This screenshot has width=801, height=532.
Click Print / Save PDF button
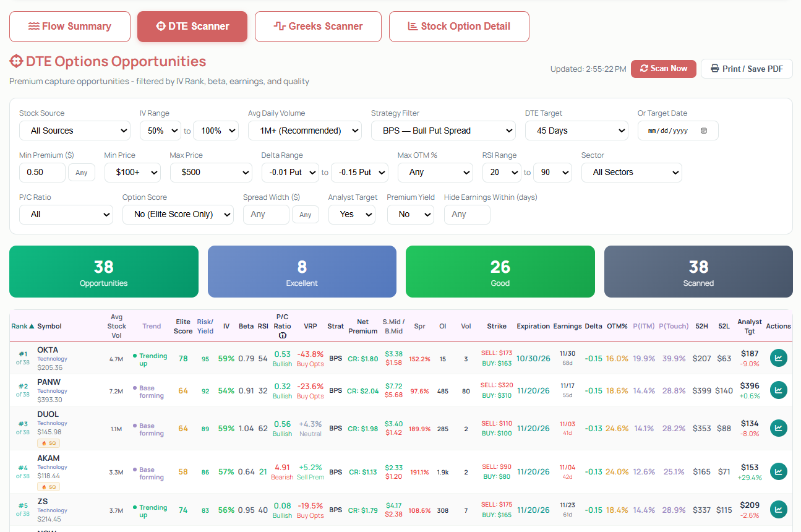(x=747, y=69)
